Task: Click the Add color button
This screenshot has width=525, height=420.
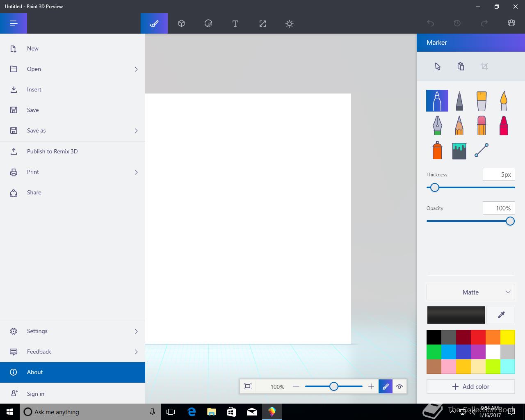Action: click(x=470, y=386)
